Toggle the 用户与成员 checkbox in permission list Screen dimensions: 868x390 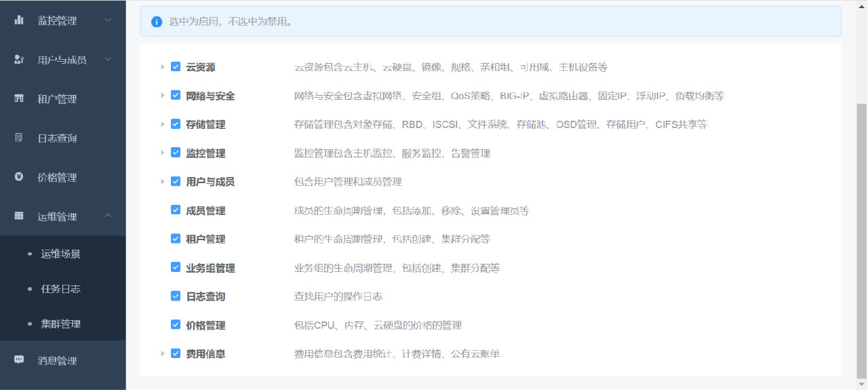pos(176,181)
